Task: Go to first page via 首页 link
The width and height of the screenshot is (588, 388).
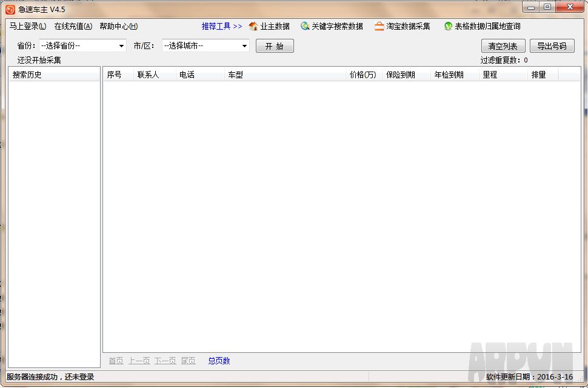Action: click(116, 361)
